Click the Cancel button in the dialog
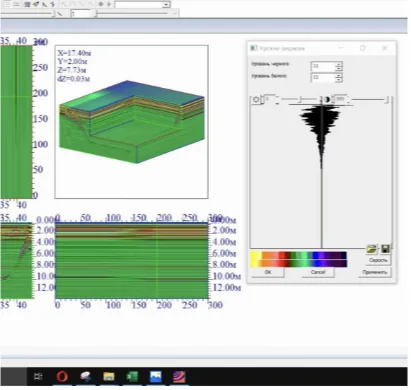Viewport: 411px width, 390px height. coord(318,272)
